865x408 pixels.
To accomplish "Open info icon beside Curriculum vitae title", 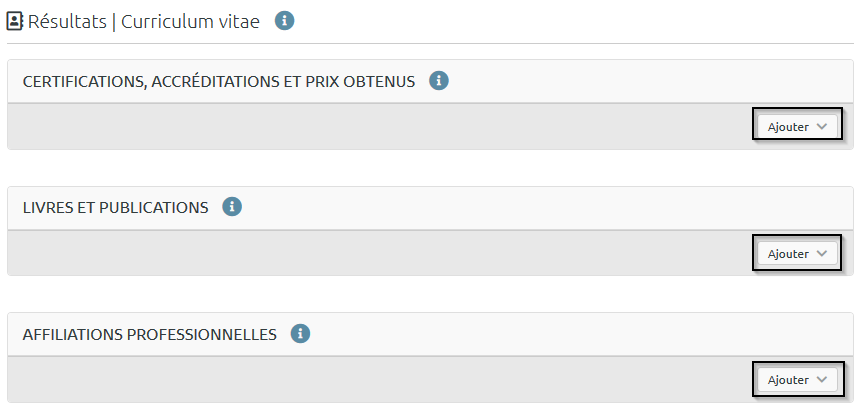I will coord(285,21).
